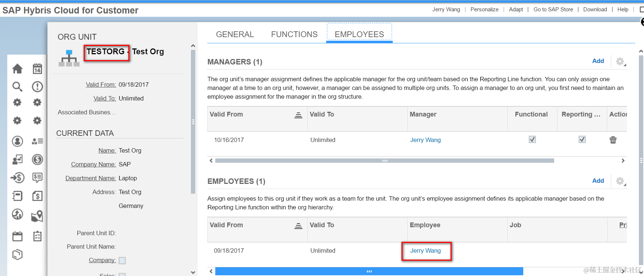Viewport: 644px width, 276px height.
Task: Select the 10/16/2017 Valid From cell
Action: click(229, 140)
